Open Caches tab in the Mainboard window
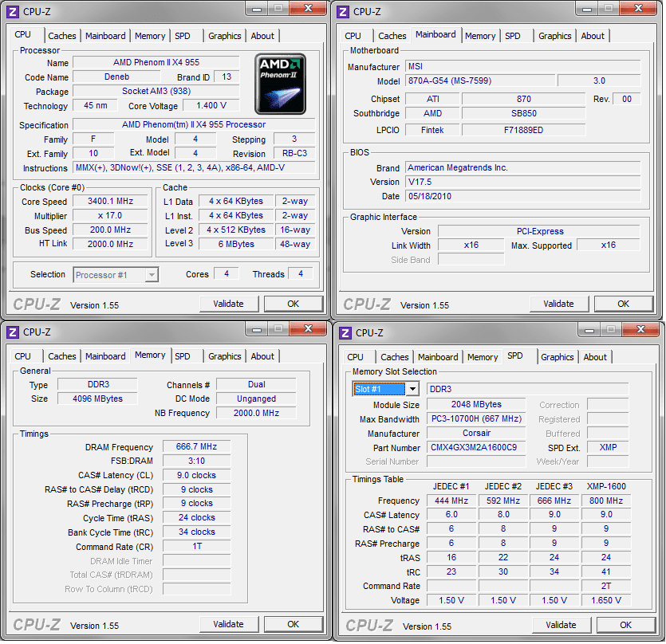666x644 pixels. coord(392,36)
